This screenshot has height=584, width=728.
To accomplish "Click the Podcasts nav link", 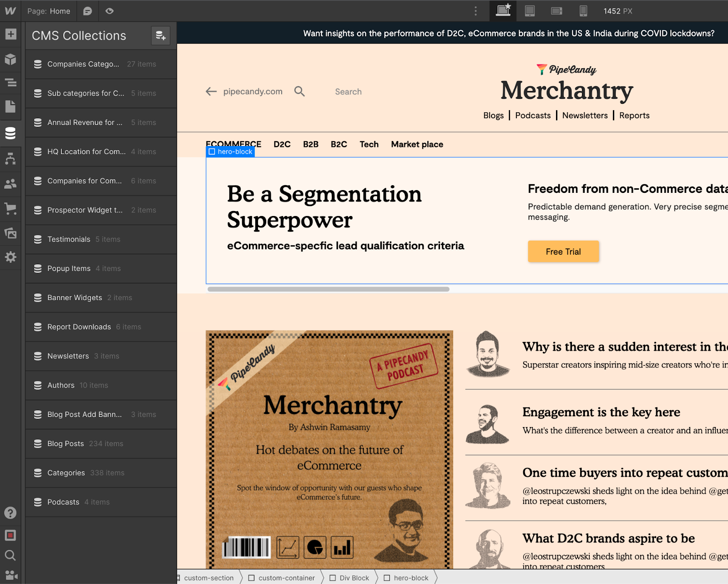I will click(533, 116).
